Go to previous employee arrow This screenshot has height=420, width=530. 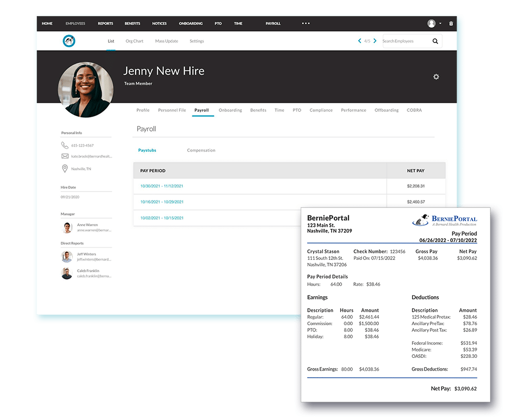(x=360, y=41)
